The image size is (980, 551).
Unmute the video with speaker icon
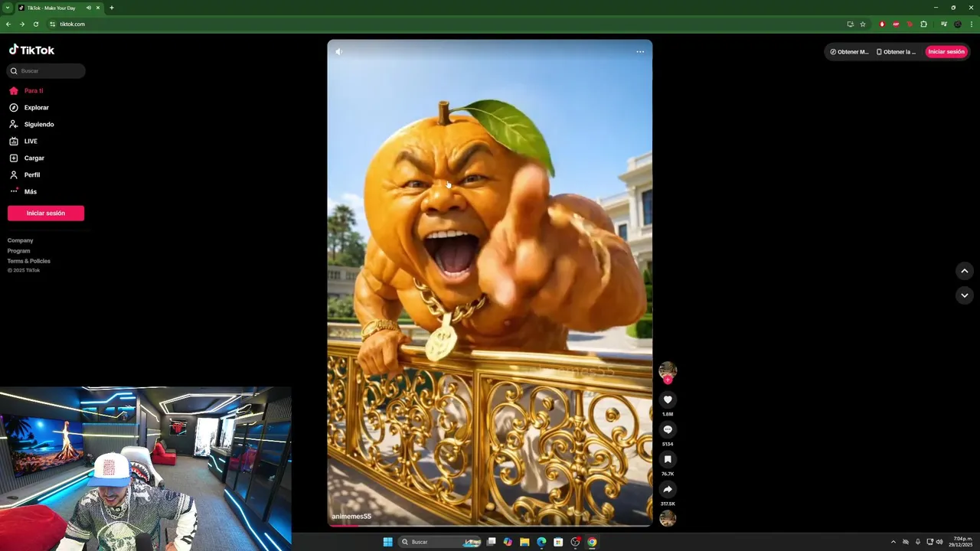pyautogui.click(x=338, y=51)
